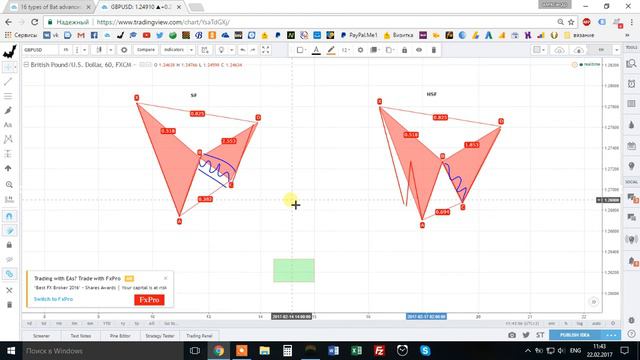
Task: Open the chart style dropdown arrow
Action: (x=110, y=50)
